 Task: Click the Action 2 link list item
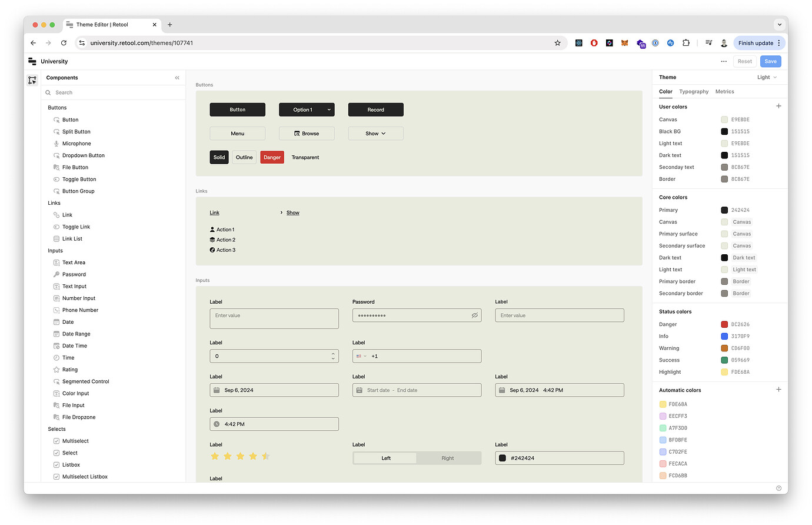pos(222,240)
